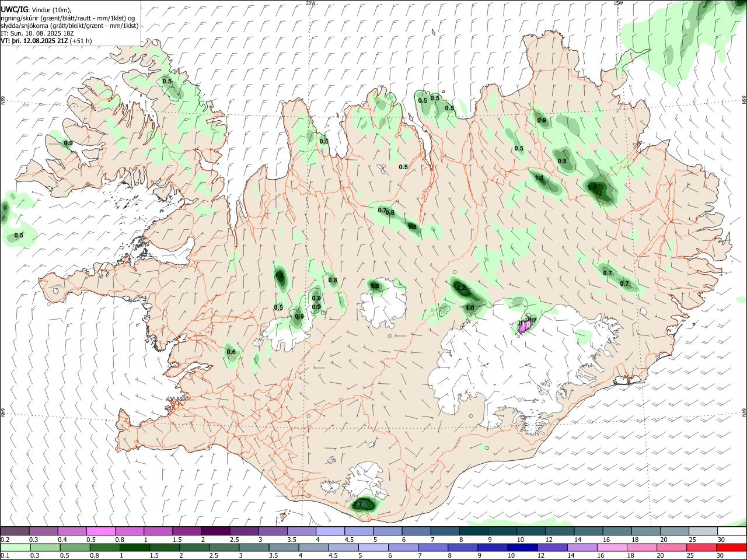
Task: Click the lower legend violet swatch at 12
Action: (x=552, y=547)
